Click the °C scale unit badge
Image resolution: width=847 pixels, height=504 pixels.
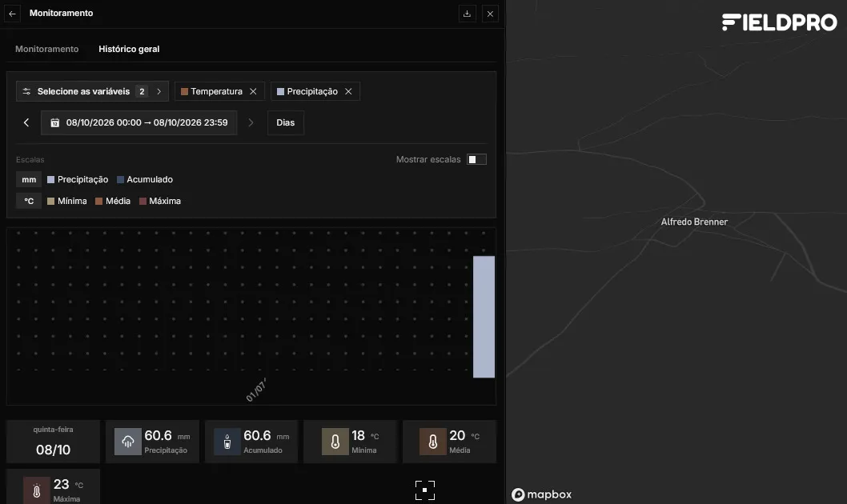click(x=29, y=202)
